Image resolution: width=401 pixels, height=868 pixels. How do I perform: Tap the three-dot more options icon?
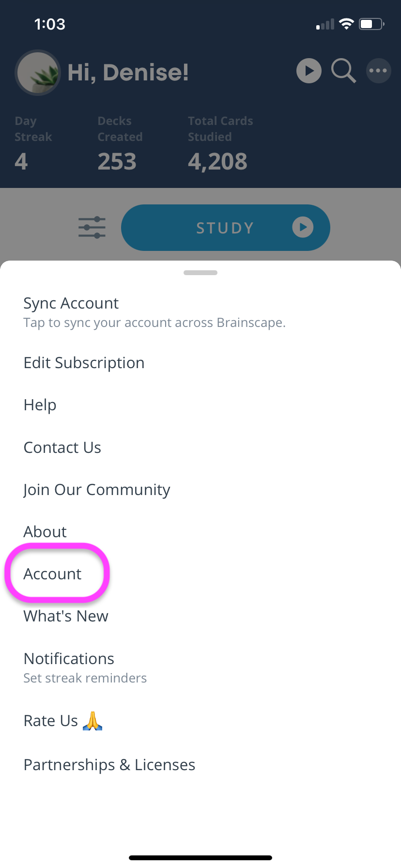[x=378, y=71]
